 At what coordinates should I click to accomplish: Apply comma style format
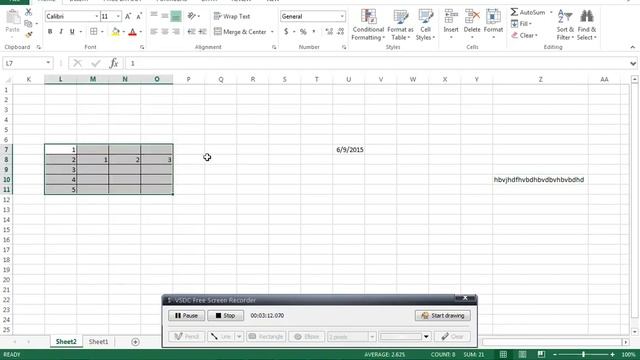pyautogui.click(x=313, y=31)
